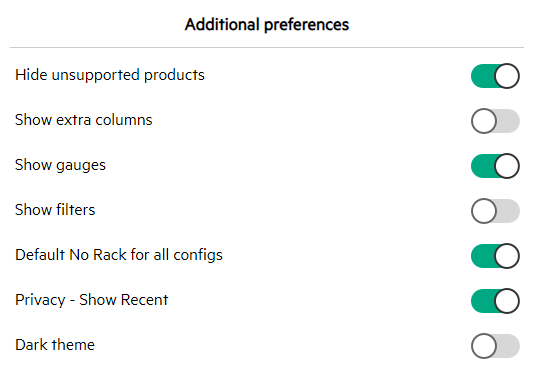This screenshot has width=539, height=375.
Task: Turn on the Show filters switch
Action: 495,211
